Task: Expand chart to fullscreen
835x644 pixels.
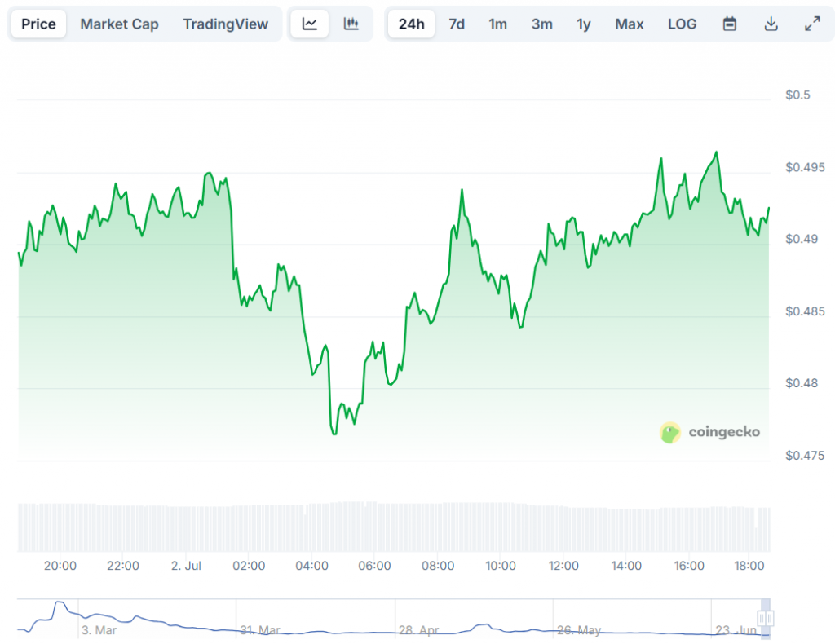Action: coord(812,24)
